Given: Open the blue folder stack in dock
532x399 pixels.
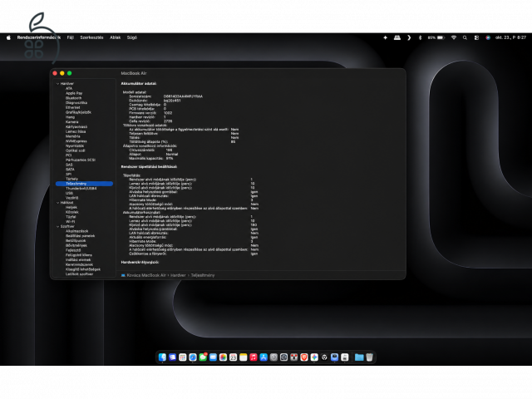Looking at the screenshot, I should click(359, 357).
